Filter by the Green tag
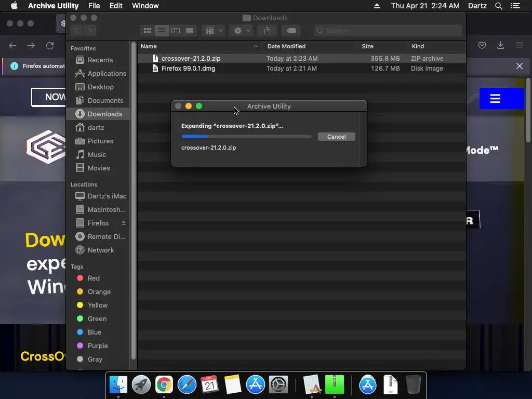Image resolution: width=532 pixels, height=399 pixels. (x=98, y=319)
